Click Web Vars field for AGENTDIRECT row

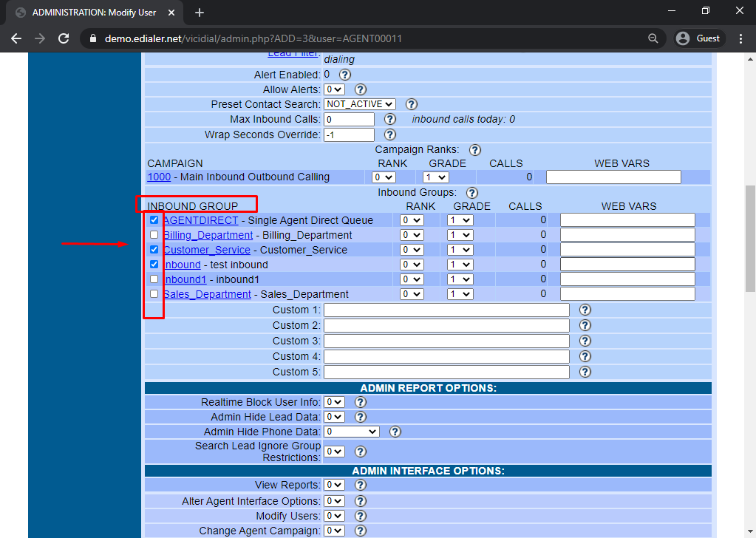pos(627,220)
